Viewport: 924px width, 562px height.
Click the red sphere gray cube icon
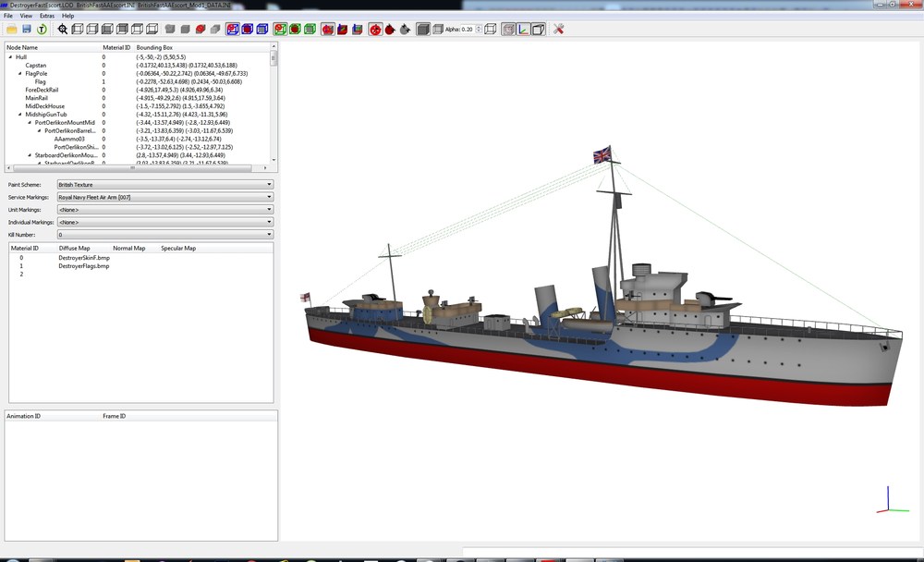click(201, 29)
